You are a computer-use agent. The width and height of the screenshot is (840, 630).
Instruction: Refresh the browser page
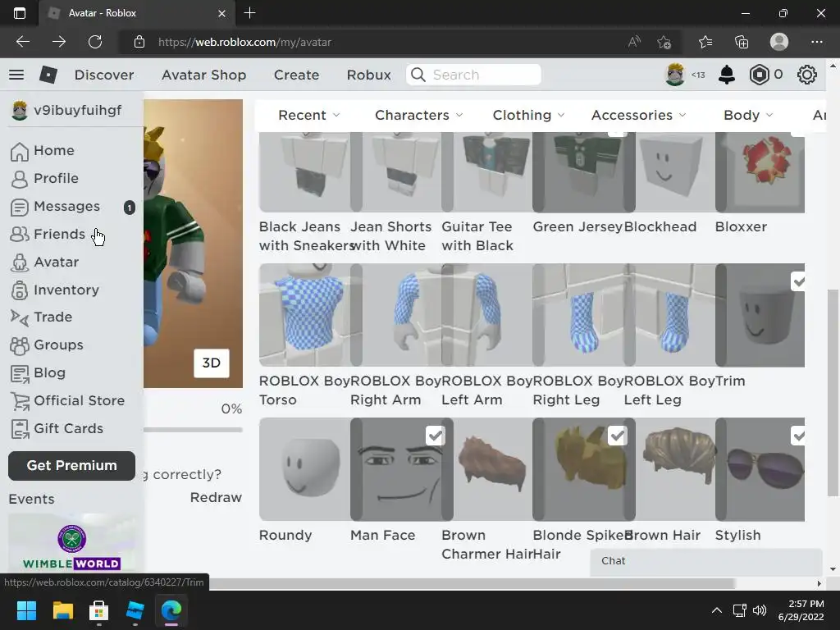[x=95, y=42]
